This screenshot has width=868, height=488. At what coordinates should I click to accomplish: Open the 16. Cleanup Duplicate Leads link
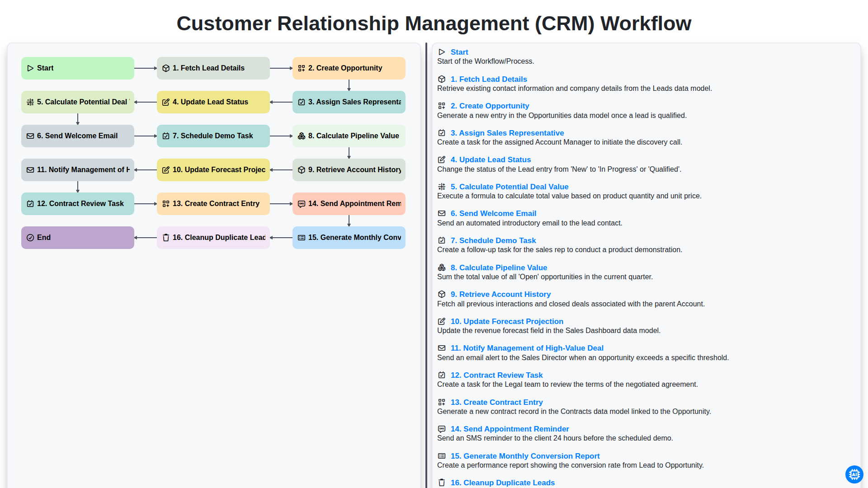point(502,483)
